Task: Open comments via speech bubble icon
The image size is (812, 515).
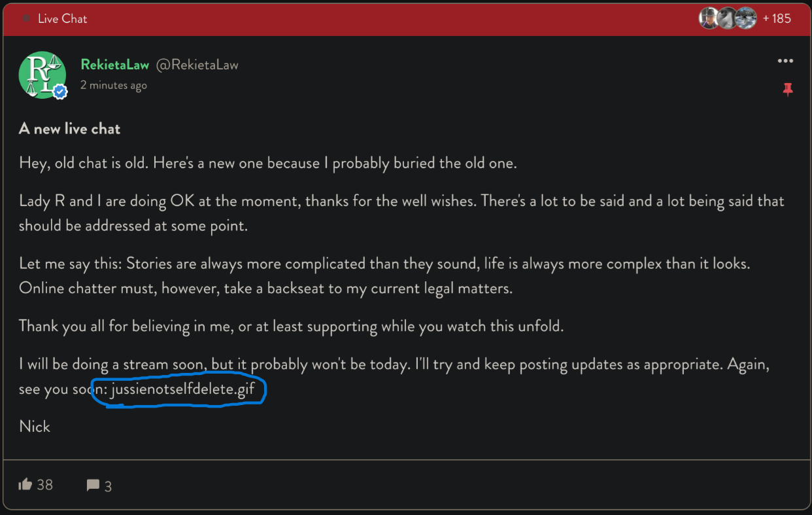Action: click(93, 486)
